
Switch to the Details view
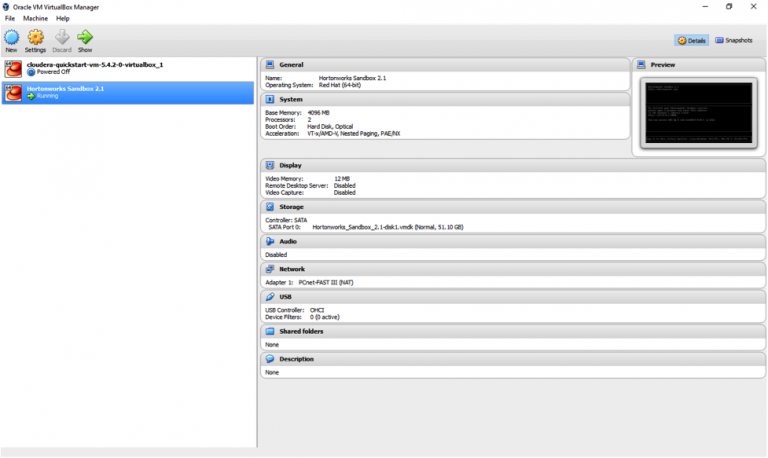click(x=692, y=41)
